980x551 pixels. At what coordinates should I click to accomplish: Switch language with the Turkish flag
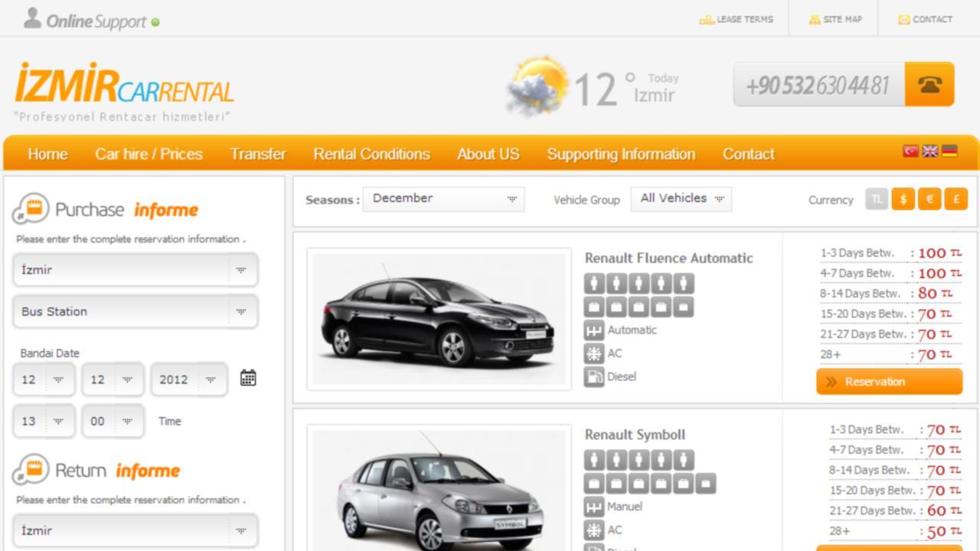pos(910,151)
